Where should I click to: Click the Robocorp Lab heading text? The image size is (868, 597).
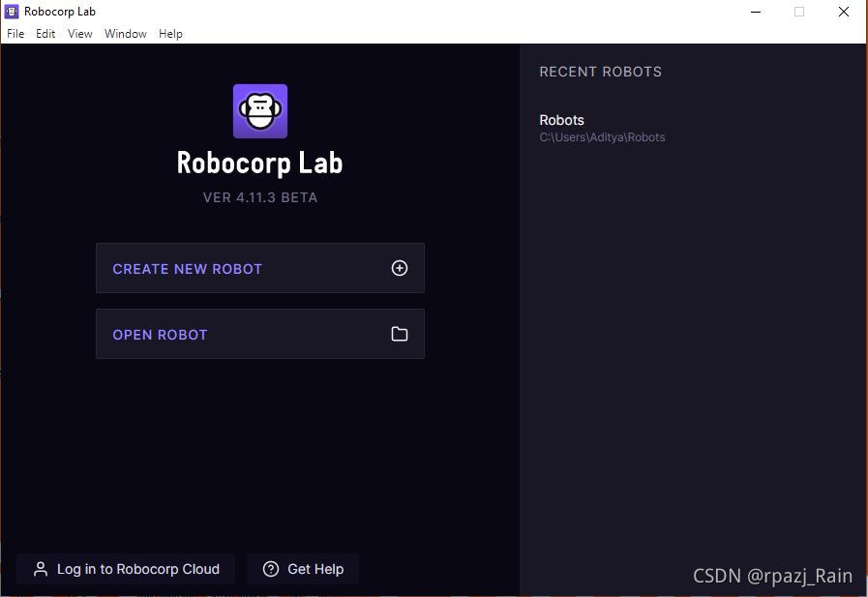pos(259,163)
